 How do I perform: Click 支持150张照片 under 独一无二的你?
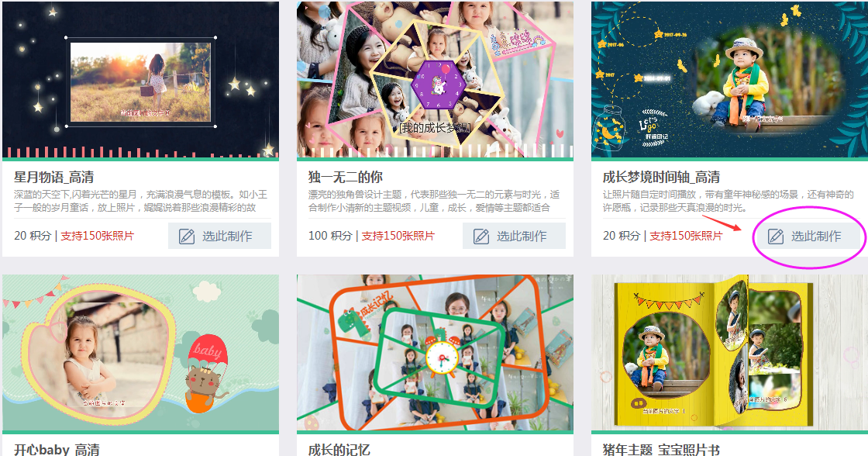(398, 236)
